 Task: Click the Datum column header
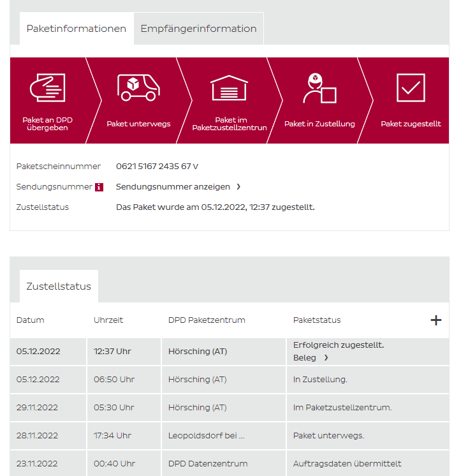[31, 320]
